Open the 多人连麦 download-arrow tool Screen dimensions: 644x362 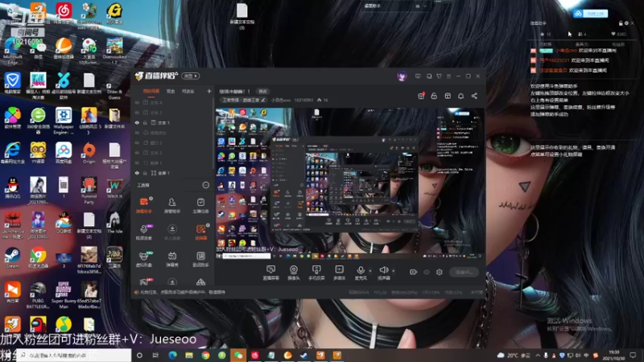click(x=172, y=232)
